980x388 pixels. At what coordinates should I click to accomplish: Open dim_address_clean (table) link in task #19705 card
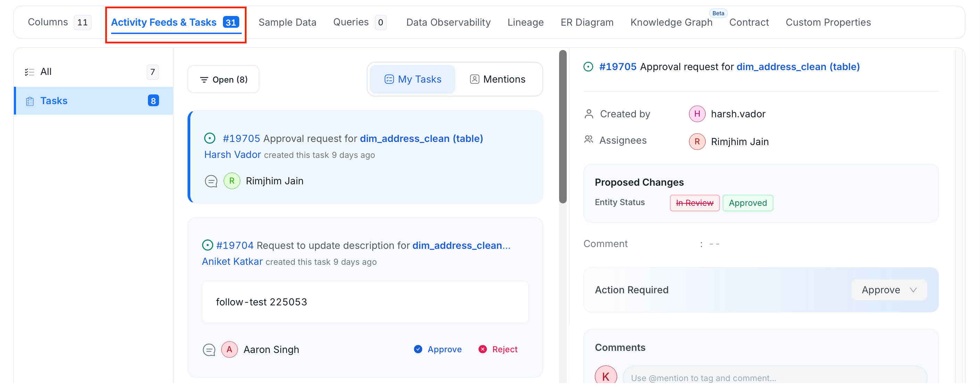421,139
